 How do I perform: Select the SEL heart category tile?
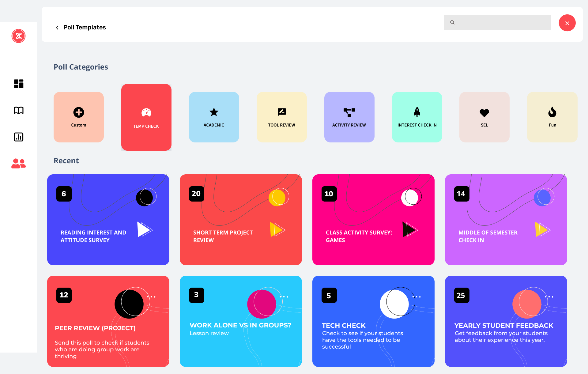[484, 117]
